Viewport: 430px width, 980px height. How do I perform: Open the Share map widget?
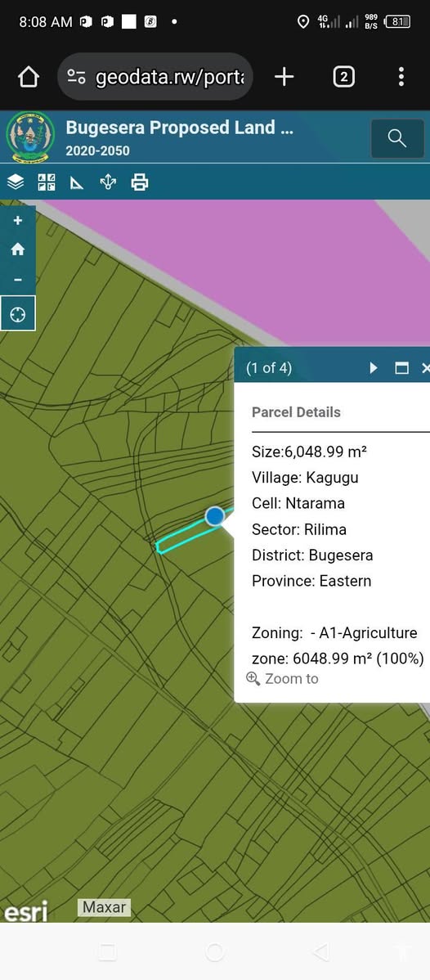[108, 182]
